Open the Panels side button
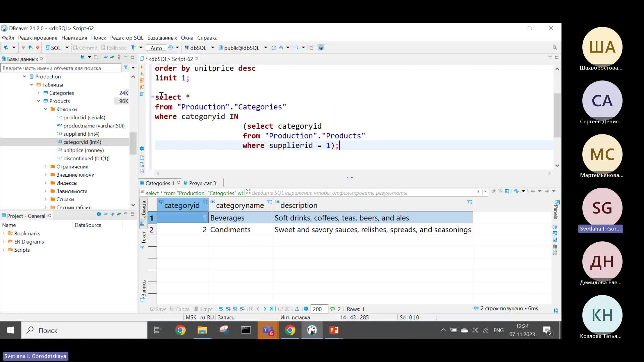This screenshot has height=362, width=644. pyautogui.click(x=556, y=210)
